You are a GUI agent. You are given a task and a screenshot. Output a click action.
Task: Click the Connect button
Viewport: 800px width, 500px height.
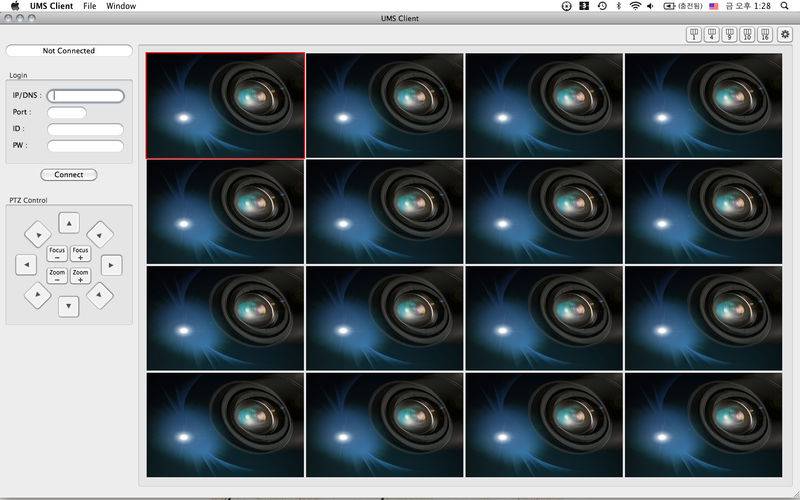(69, 174)
